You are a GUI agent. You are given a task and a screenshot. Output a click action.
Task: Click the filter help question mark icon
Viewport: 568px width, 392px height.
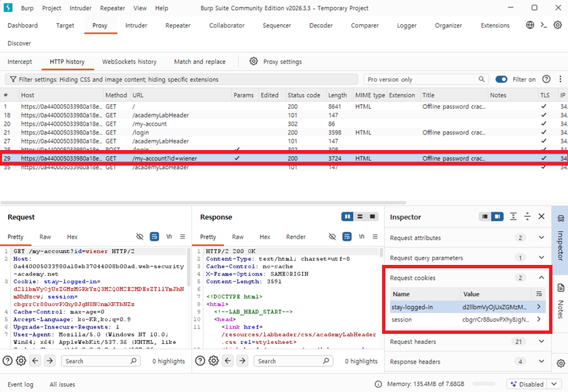[x=546, y=79]
